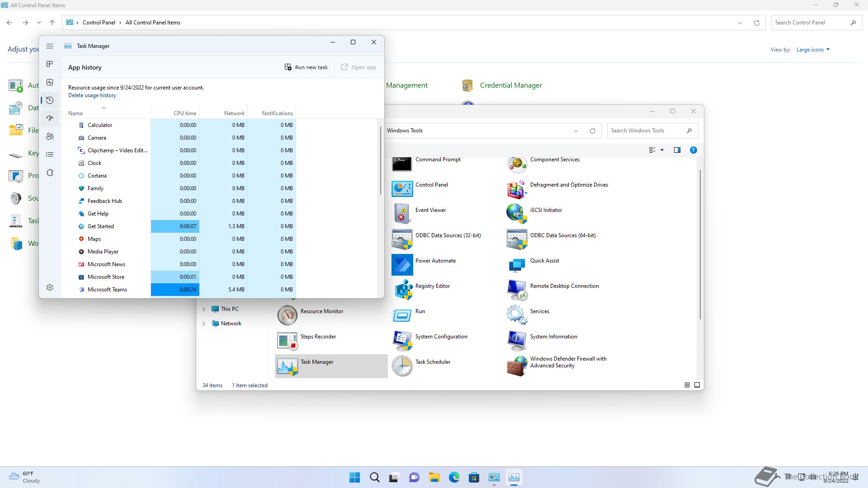Open Windows Start button on taskbar
868x488 pixels.
[355, 477]
